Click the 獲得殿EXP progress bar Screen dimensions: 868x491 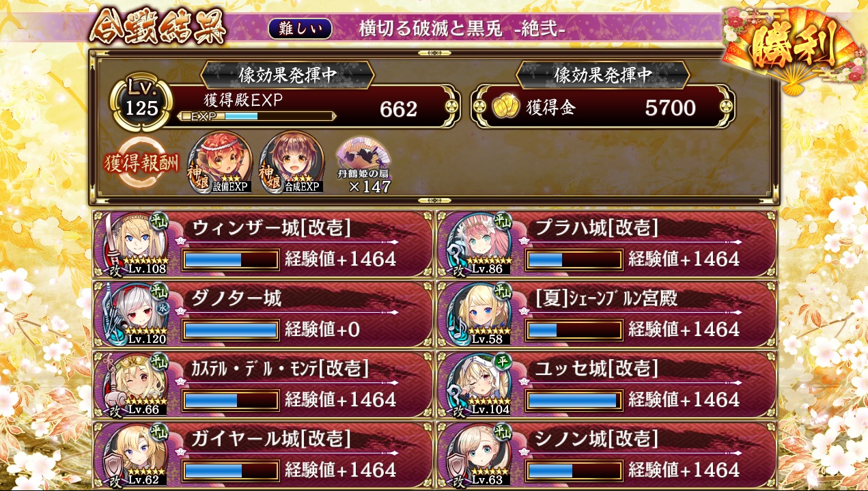[x=256, y=116]
